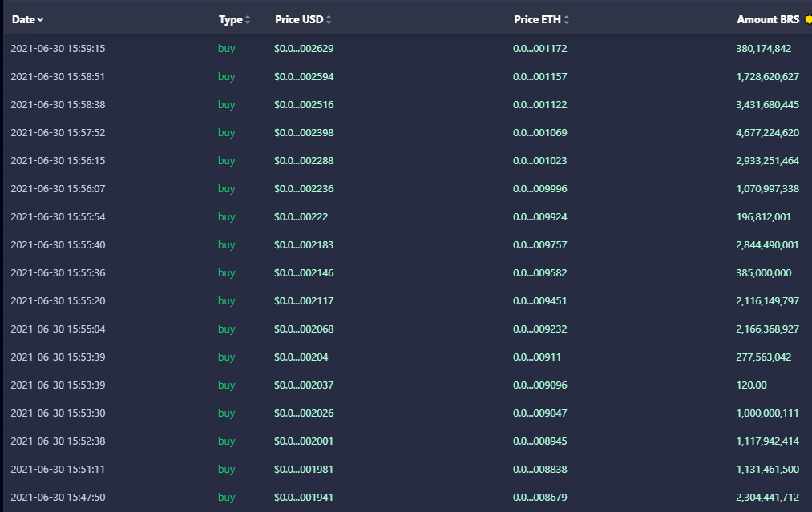Select amount 4,677,224,620
The width and height of the screenshot is (812, 512).
coord(767,132)
